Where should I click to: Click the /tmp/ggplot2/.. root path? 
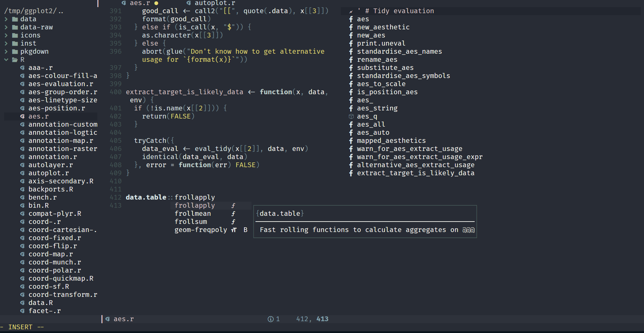pyautogui.click(x=34, y=11)
